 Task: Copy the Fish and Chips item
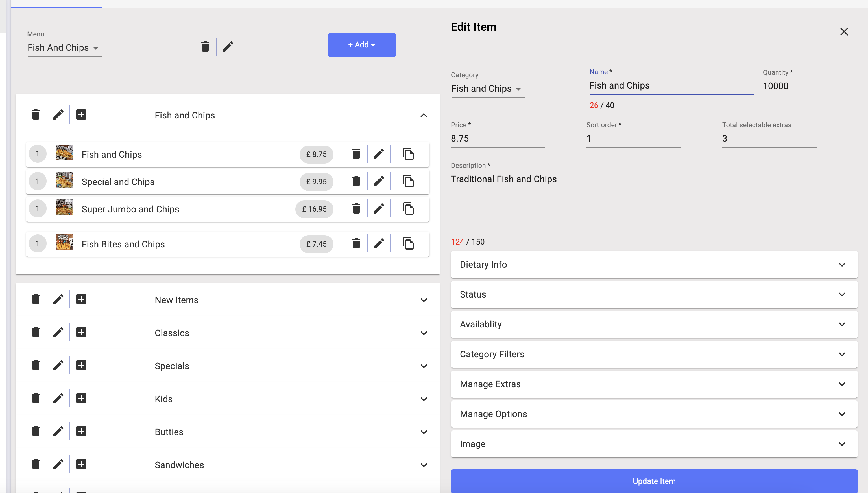click(408, 154)
